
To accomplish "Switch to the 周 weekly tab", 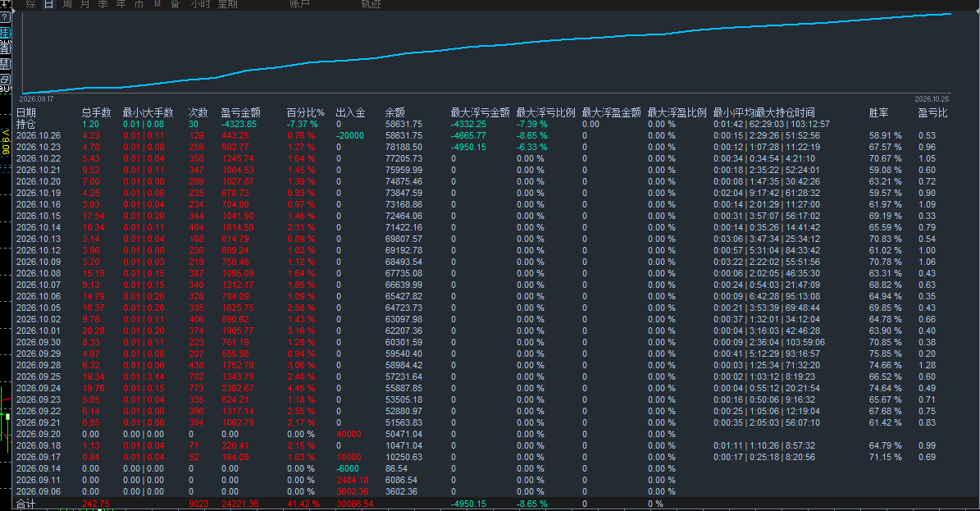I will tap(67, 4).
